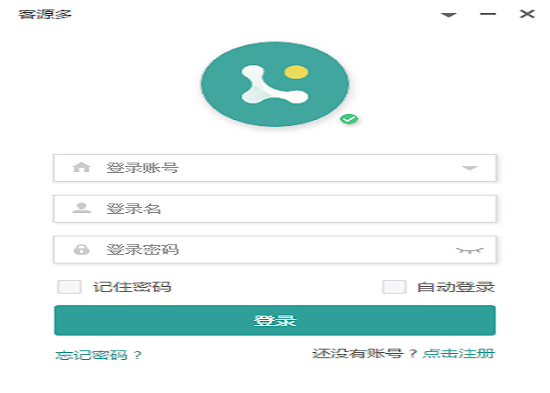Click the house icon in 登录账号 field
Screen dimensions: 550x393
point(81,167)
